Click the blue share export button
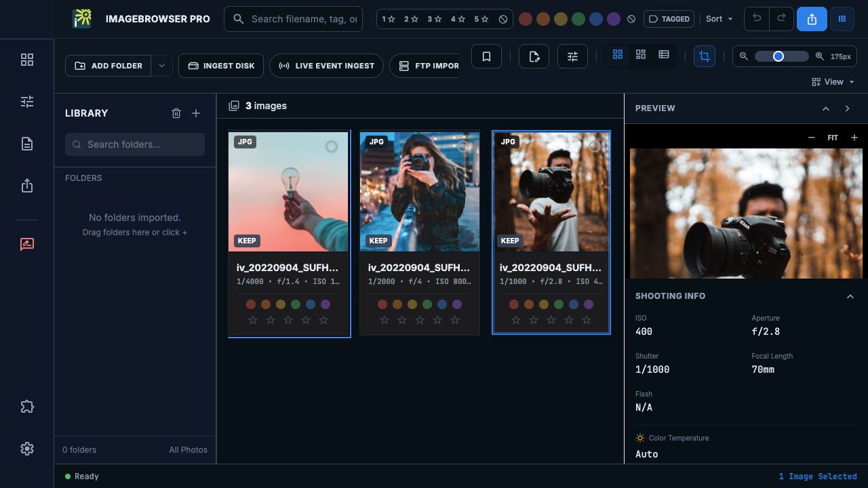 point(812,19)
